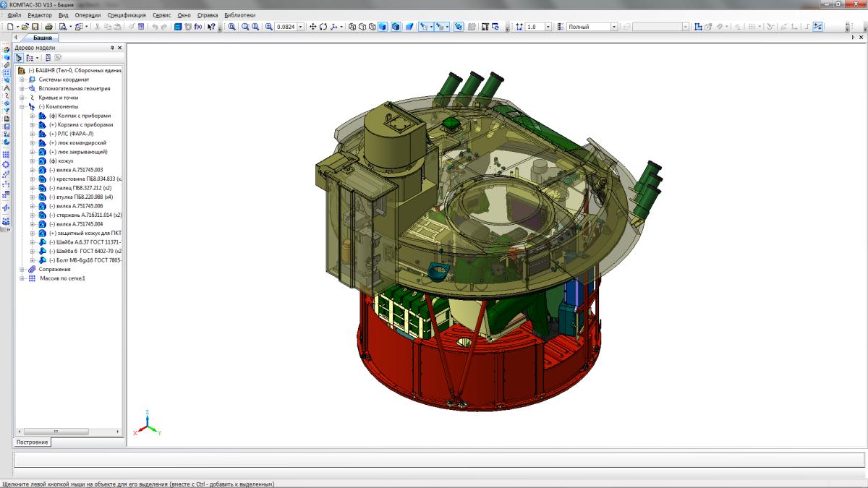Expand the Системы координат tree node
The image size is (868, 488).
(x=22, y=80)
